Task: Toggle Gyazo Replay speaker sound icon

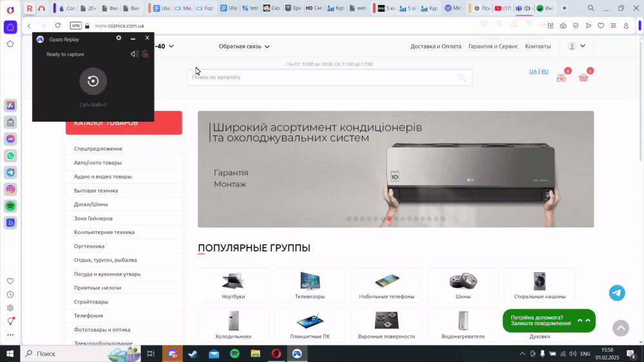Action: [134, 54]
